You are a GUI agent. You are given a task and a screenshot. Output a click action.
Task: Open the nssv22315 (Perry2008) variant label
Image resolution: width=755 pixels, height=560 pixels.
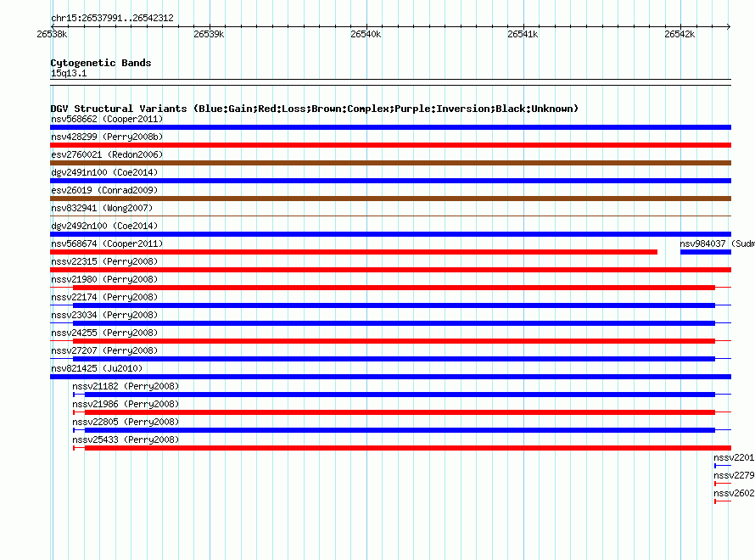(104, 261)
